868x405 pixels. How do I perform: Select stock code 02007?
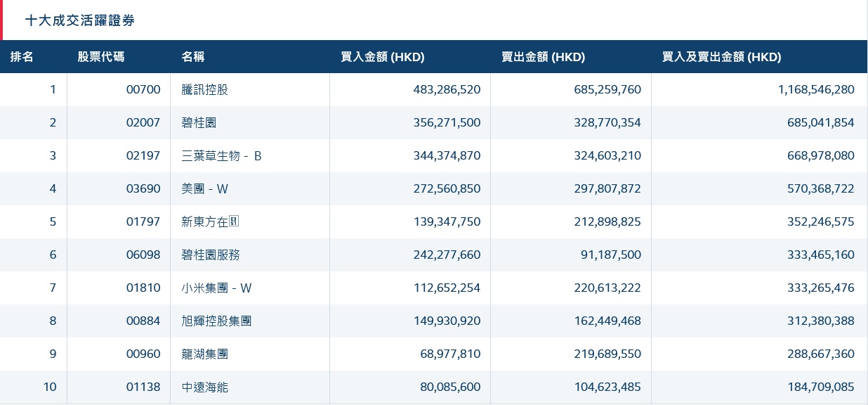tap(143, 123)
